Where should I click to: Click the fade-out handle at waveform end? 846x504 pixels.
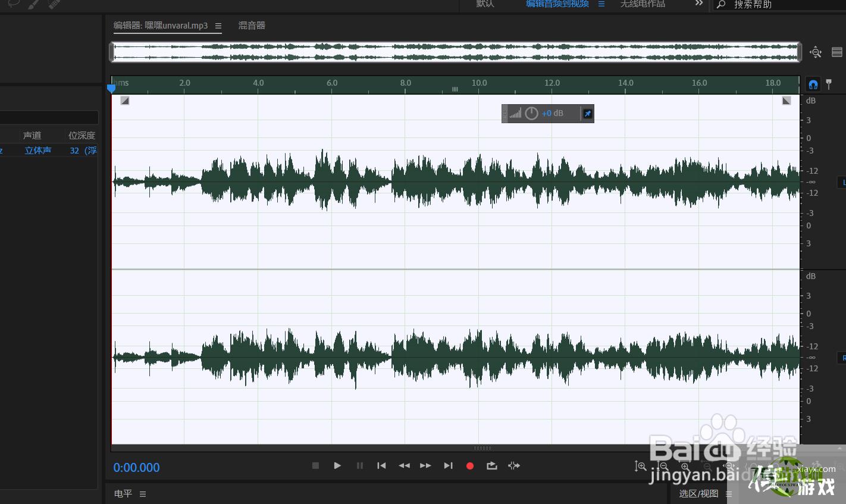(787, 101)
